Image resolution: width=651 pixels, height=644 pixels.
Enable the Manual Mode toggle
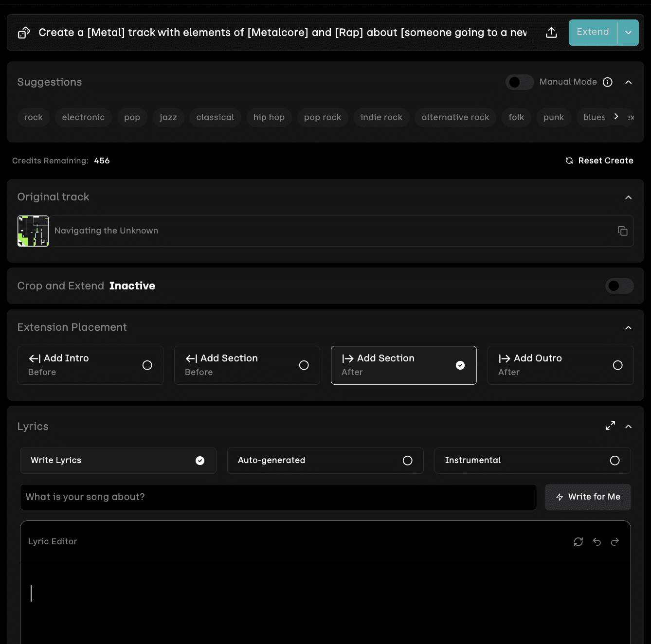click(x=519, y=82)
